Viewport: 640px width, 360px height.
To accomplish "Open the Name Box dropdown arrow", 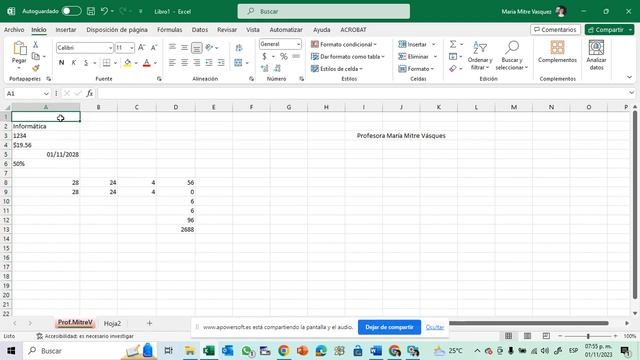I will 46,94.
